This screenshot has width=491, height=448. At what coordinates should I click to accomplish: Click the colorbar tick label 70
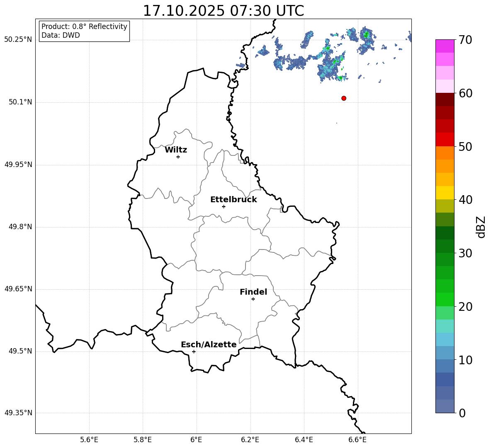point(465,40)
